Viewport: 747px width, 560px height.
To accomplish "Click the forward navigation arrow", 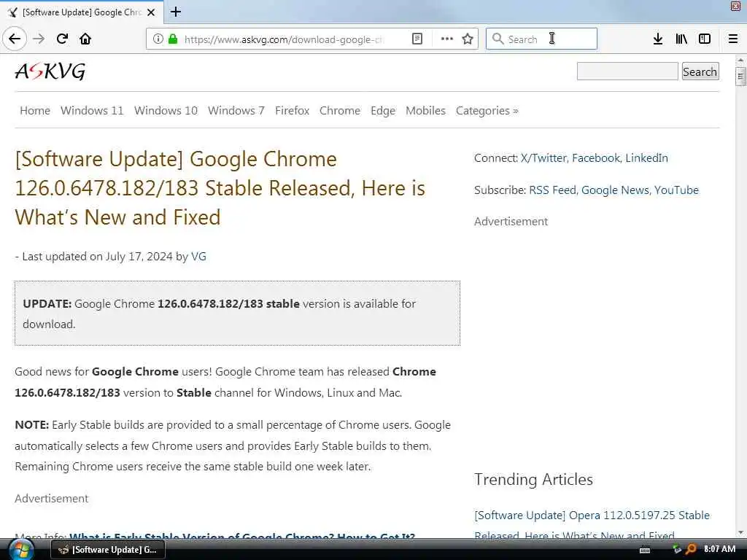I will tap(39, 39).
